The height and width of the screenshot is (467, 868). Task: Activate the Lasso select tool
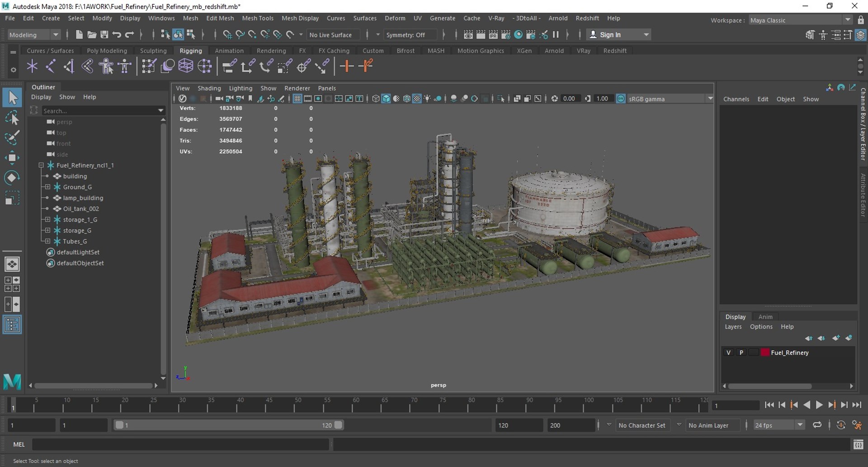(12, 118)
